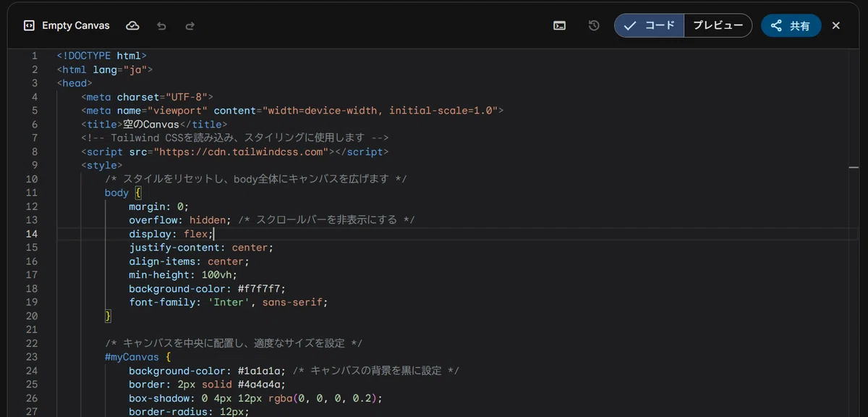Screen dimensions: 868x417
Task: Click the Tailwind CSS comment line
Action: [x=235, y=138]
